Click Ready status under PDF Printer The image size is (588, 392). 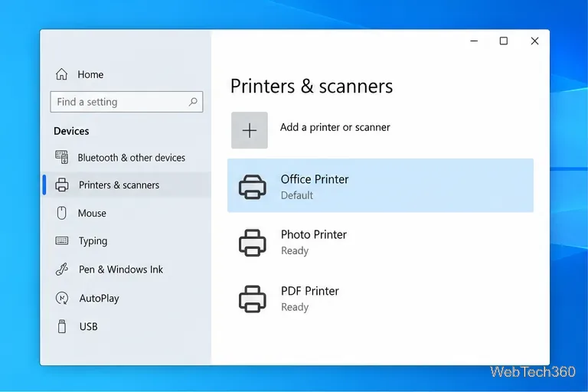click(295, 307)
